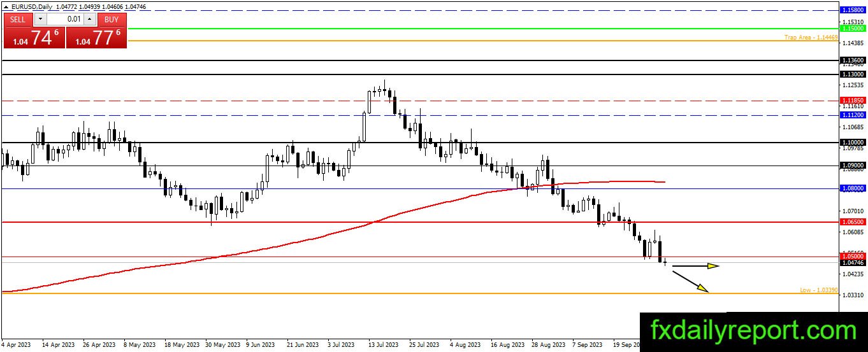
Task: Click the green 1.15000 price label
Action: click(x=853, y=29)
